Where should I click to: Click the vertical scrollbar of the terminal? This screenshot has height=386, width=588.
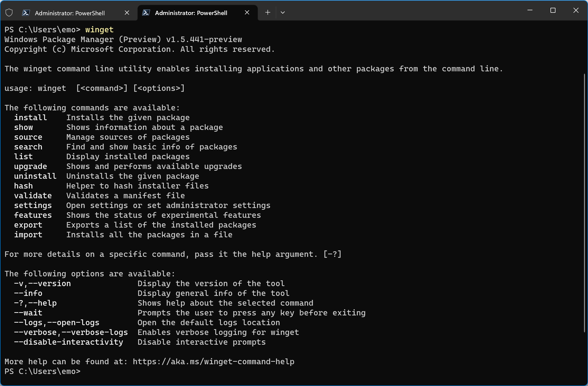coord(584,200)
